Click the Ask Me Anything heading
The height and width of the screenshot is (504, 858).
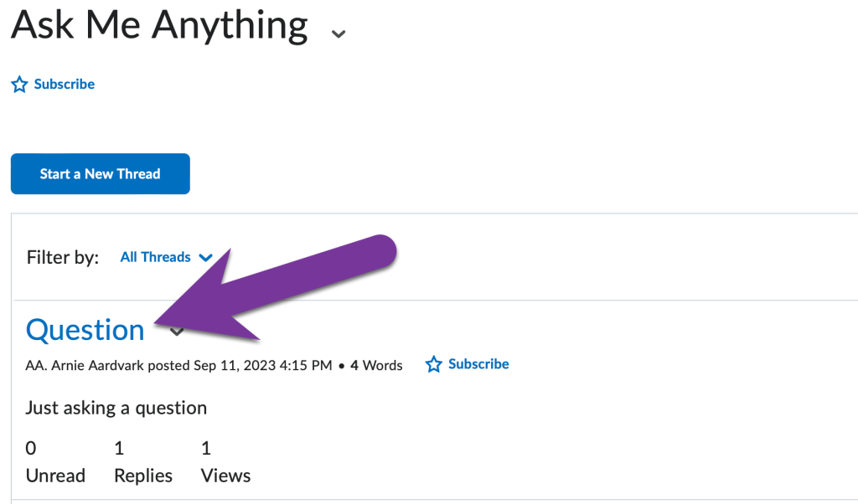click(x=159, y=25)
